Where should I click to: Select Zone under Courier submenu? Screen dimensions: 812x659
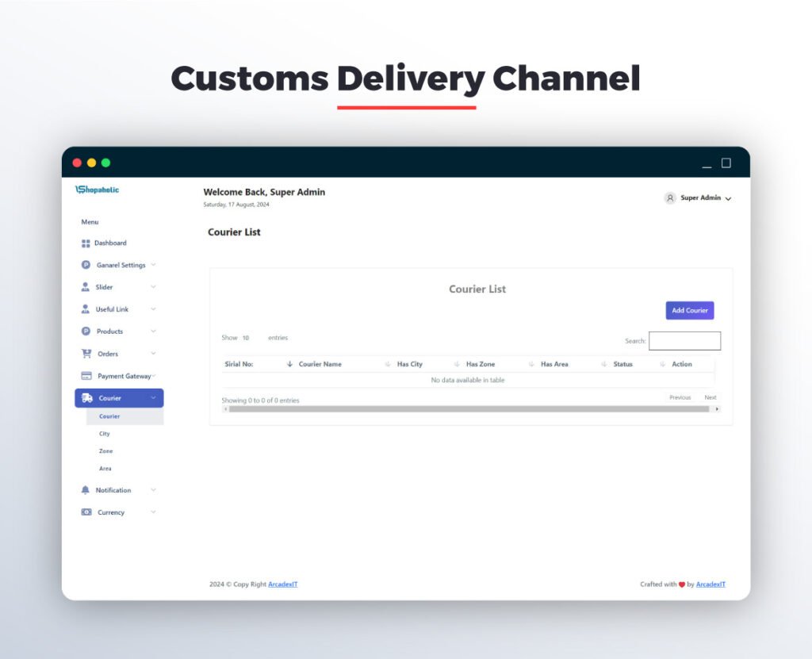tap(105, 451)
